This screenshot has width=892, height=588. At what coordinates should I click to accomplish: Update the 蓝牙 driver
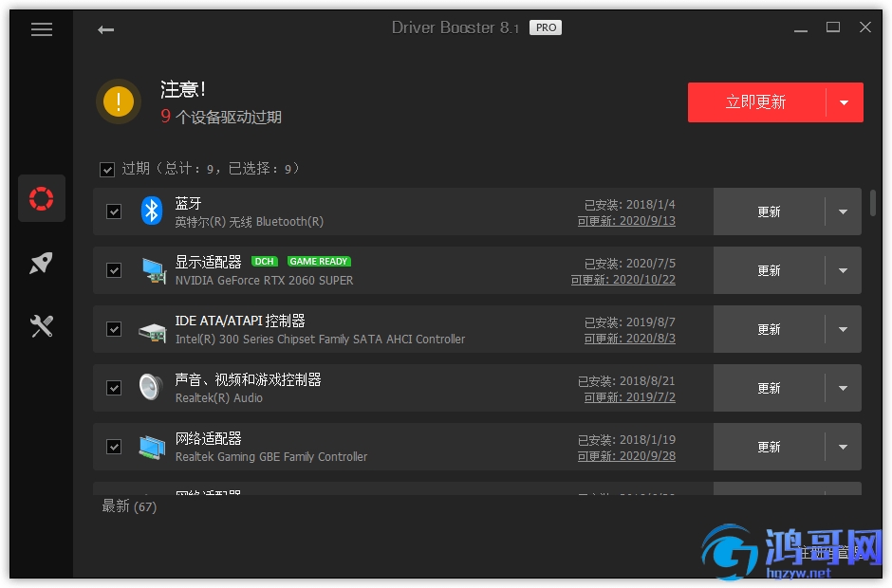(770, 211)
